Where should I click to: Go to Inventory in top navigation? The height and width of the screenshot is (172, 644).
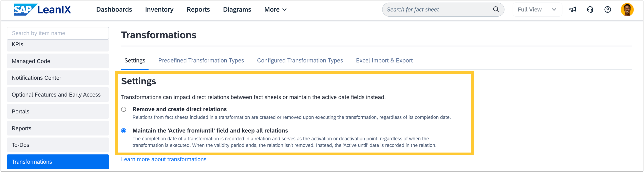[159, 10]
